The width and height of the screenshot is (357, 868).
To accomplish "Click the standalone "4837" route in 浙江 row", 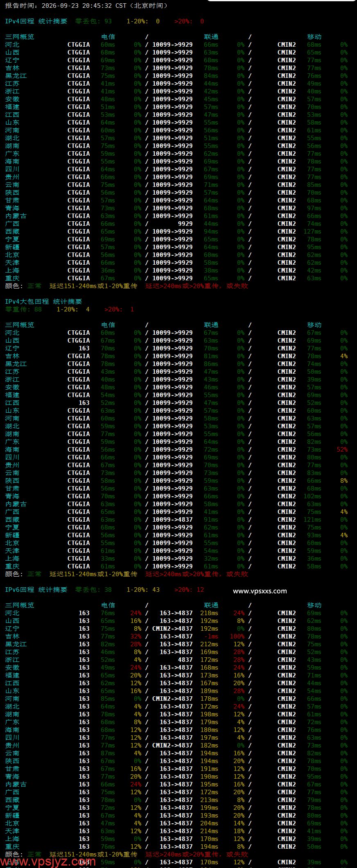I will [x=185, y=660].
